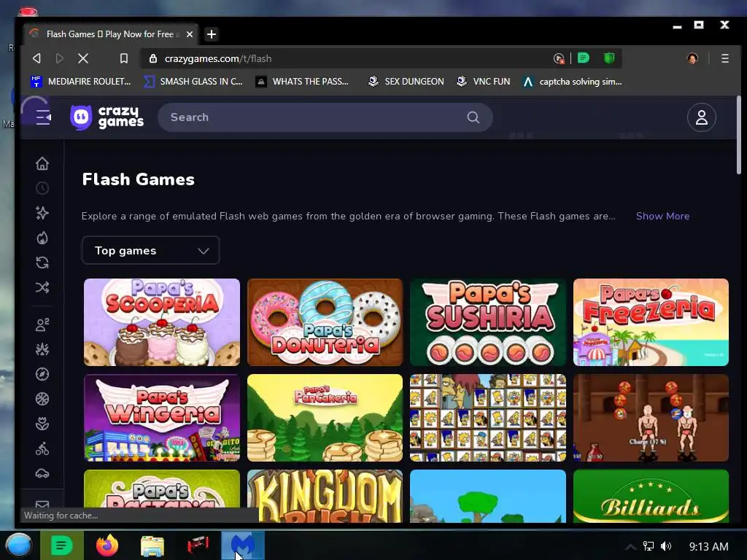Open New games sparkle icon in sidebar
This screenshot has width=747, height=560.
(x=42, y=213)
